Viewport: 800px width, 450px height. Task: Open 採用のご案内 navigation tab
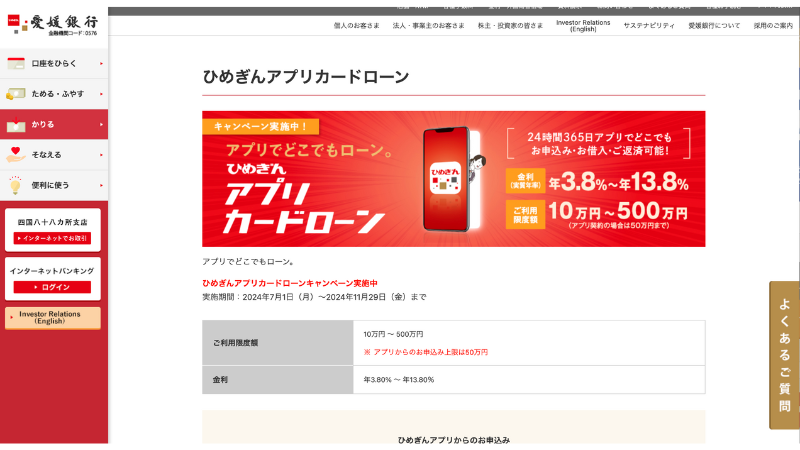773,26
